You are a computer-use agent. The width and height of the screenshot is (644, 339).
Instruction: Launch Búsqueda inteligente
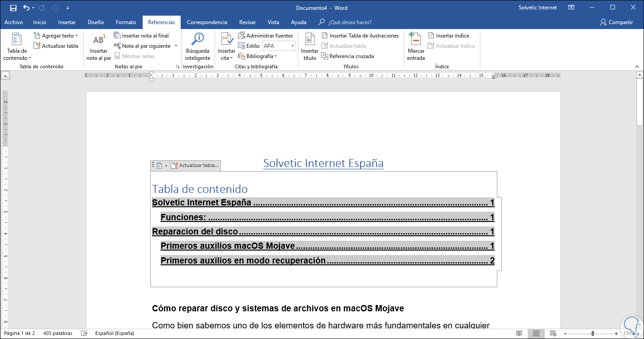tap(198, 46)
